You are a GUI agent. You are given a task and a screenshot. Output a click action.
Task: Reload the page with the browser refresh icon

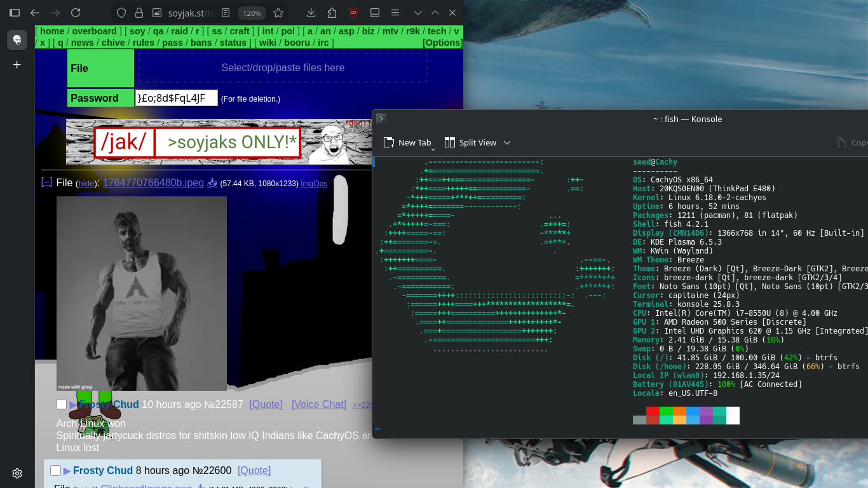pos(76,13)
